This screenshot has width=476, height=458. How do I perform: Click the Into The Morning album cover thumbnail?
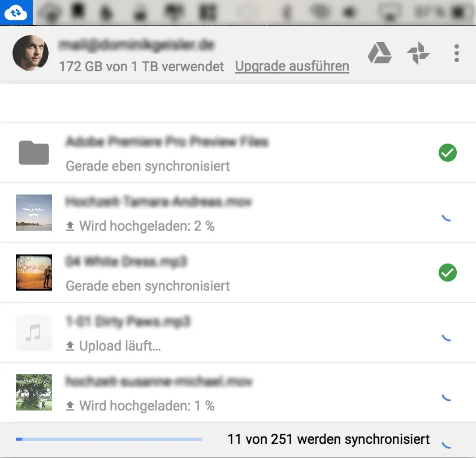pos(34,273)
